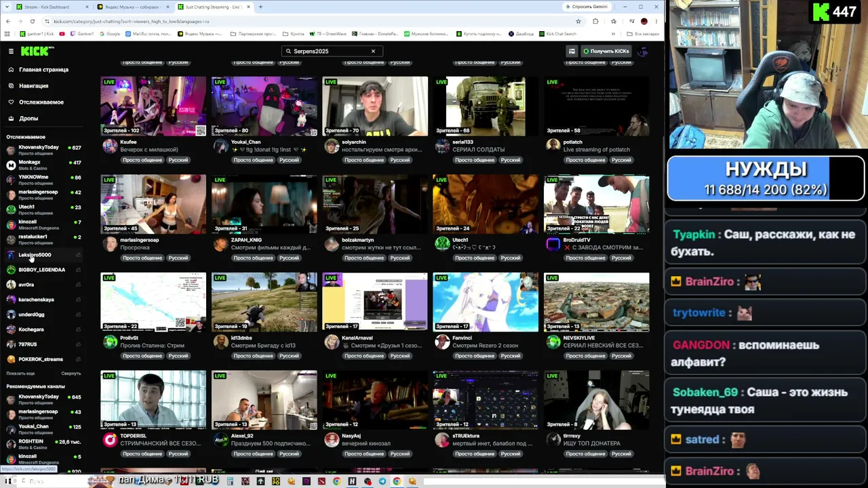The image size is (868, 488).
Task: Click TOPDERISL channel avatar
Action: pos(109,440)
